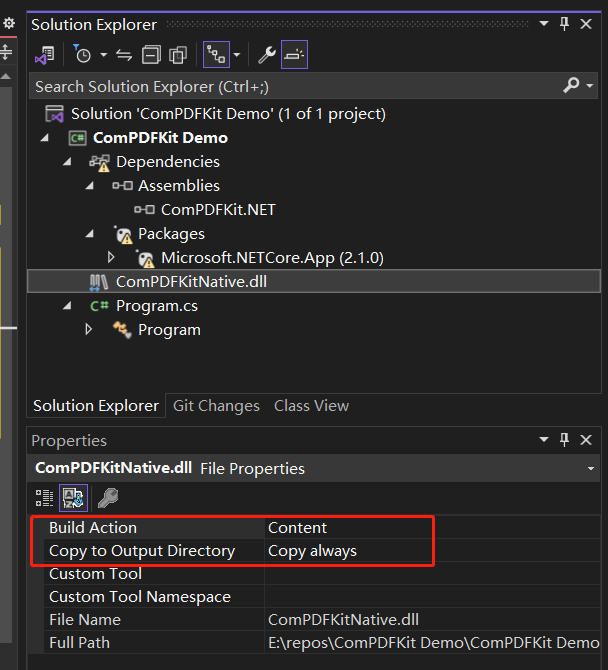
Task: Switch to Solution Explorer tab
Action: point(96,406)
